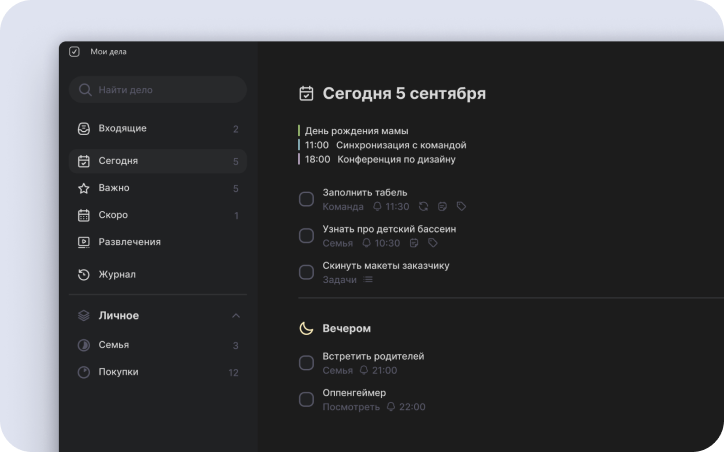This screenshot has height=452, width=724.
Task: Click the bell reminder icon for Оппенгеймер
Action: (391, 407)
